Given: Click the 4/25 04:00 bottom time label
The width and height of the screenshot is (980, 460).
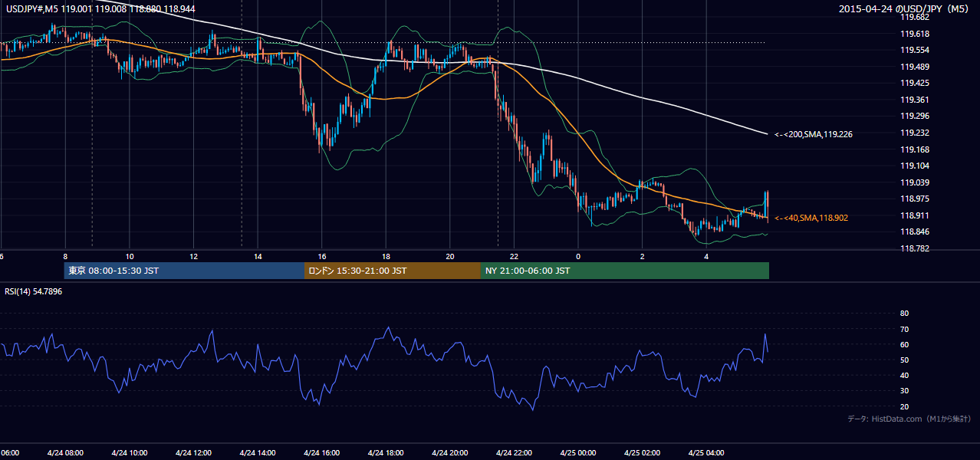Looking at the screenshot, I should click(x=706, y=452).
